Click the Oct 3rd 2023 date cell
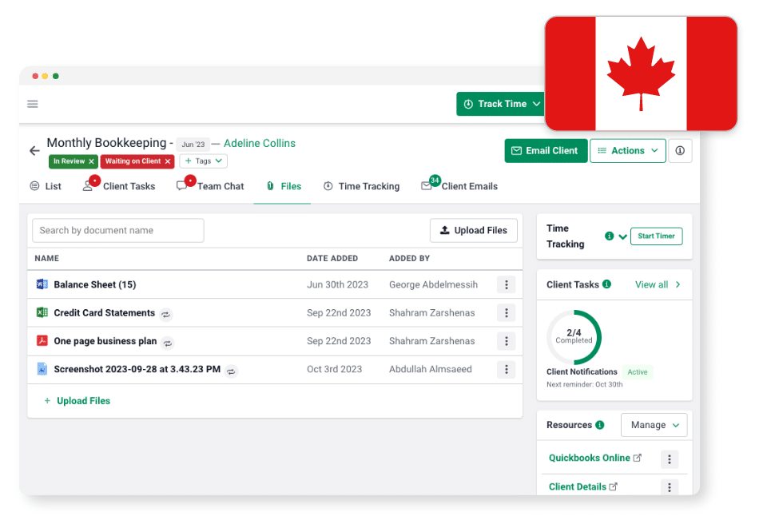The width and height of the screenshot is (771, 532). point(334,369)
